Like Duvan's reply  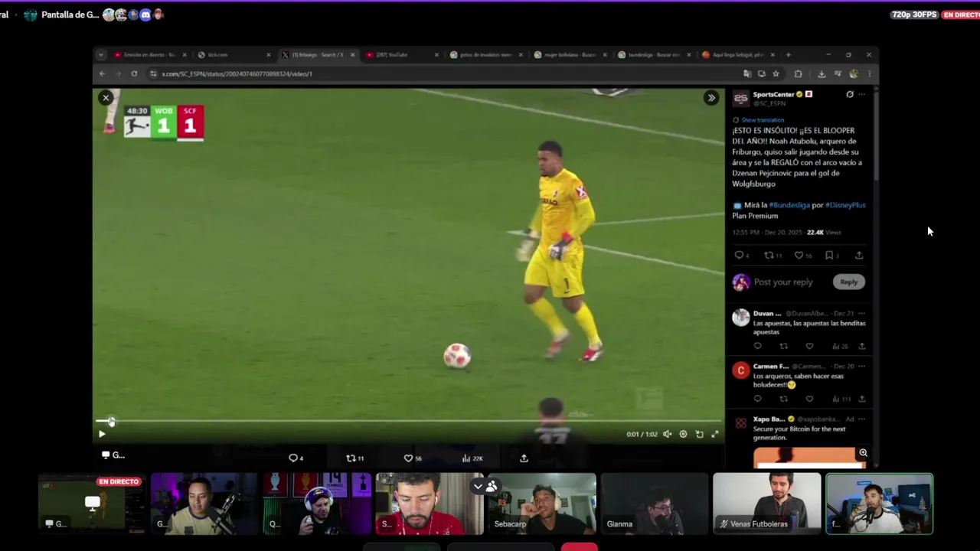point(809,346)
